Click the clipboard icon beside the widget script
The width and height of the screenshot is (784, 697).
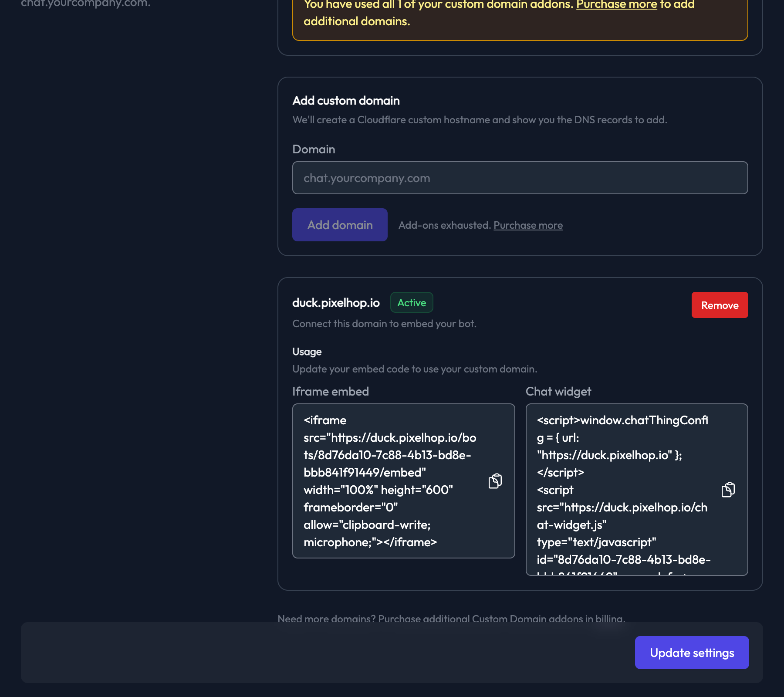(x=728, y=489)
